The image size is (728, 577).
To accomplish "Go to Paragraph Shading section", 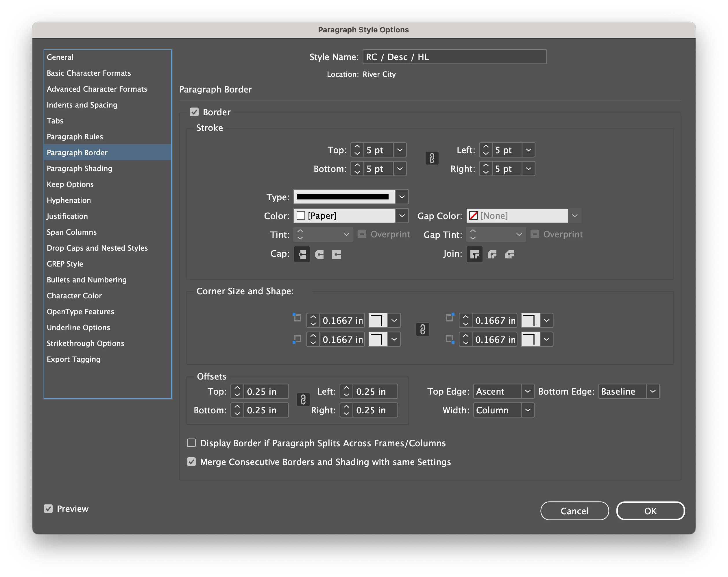I will pyautogui.click(x=79, y=169).
